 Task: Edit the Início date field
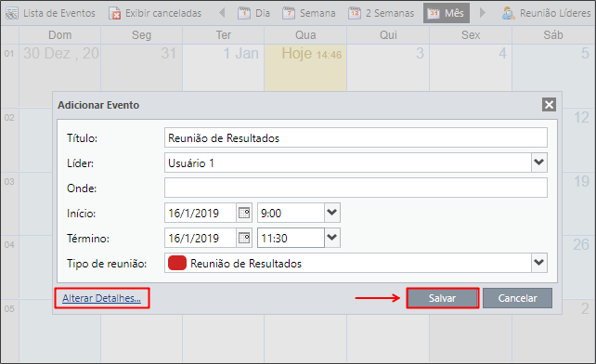(x=201, y=213)
